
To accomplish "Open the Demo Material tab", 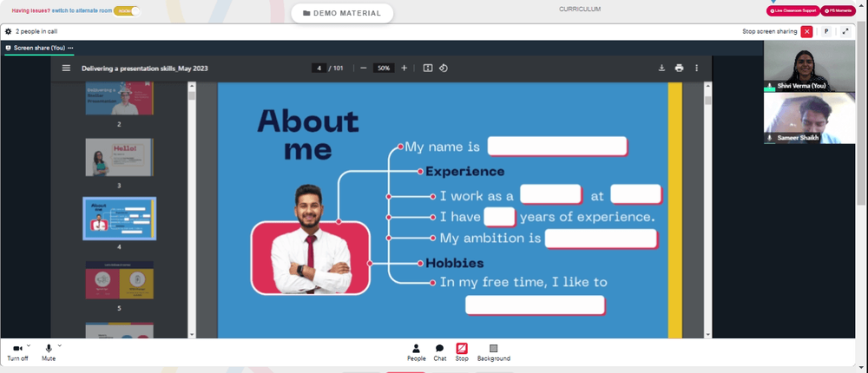I will click(x=342, y=13).
